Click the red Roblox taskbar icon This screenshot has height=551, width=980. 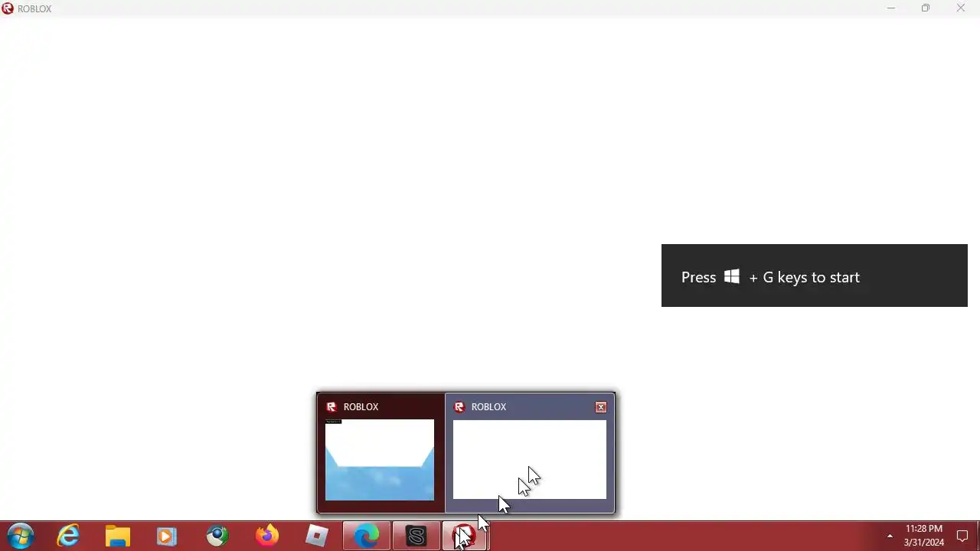click(x=465, y=536)
